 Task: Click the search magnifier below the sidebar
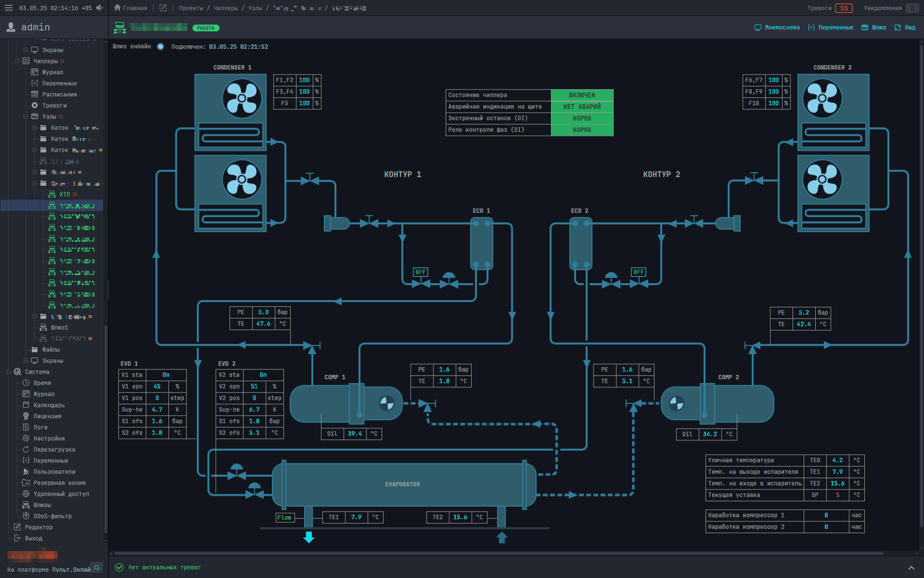pyautogui.click(x=97, y=568)
